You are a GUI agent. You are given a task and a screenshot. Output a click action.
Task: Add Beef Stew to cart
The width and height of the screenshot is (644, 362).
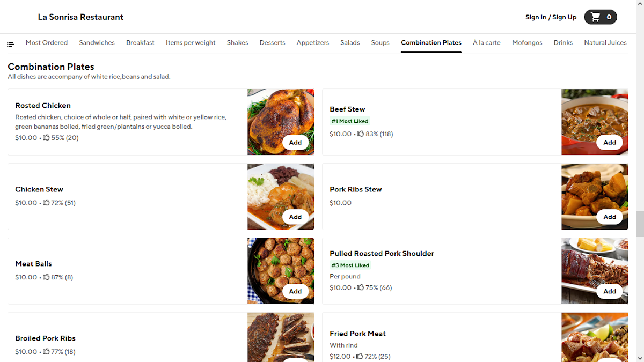[x=610, y=143]
